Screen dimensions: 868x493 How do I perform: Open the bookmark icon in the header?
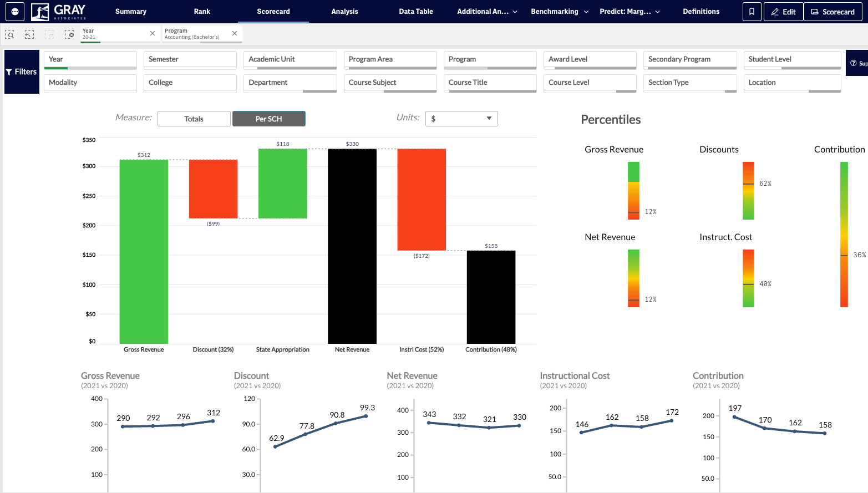(x=752, y=12)
